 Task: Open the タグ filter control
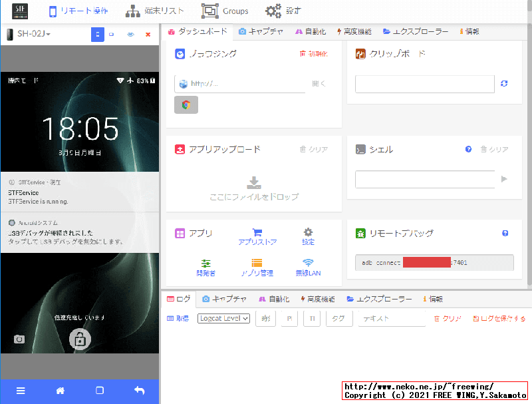(339, 318)
